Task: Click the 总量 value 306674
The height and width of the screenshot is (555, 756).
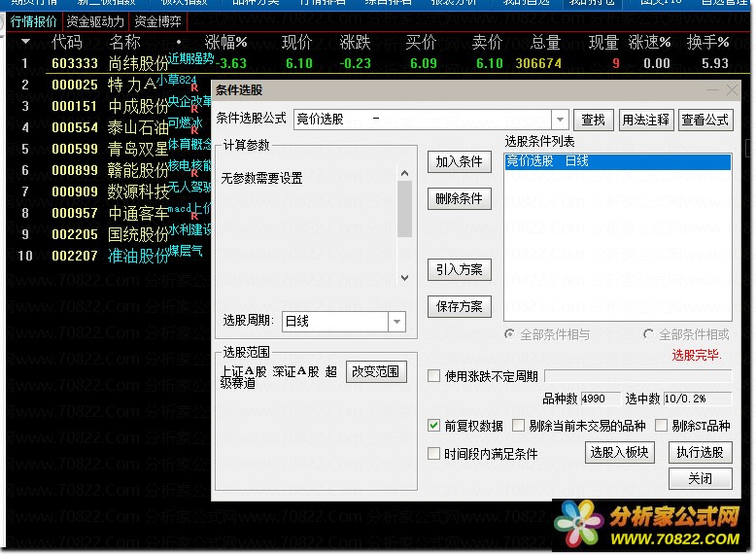Action: [x=538, y=63]
